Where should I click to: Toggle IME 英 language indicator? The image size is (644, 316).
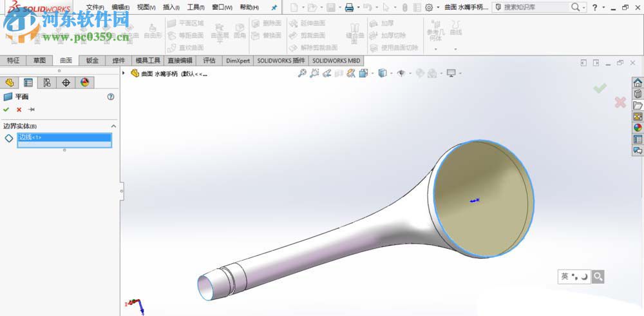[565, 277]
